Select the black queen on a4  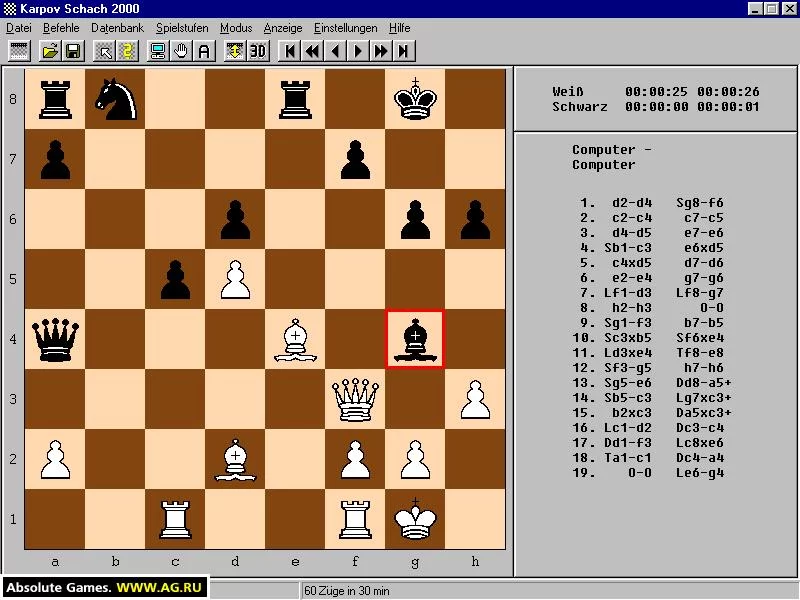[x=55, y=339]
